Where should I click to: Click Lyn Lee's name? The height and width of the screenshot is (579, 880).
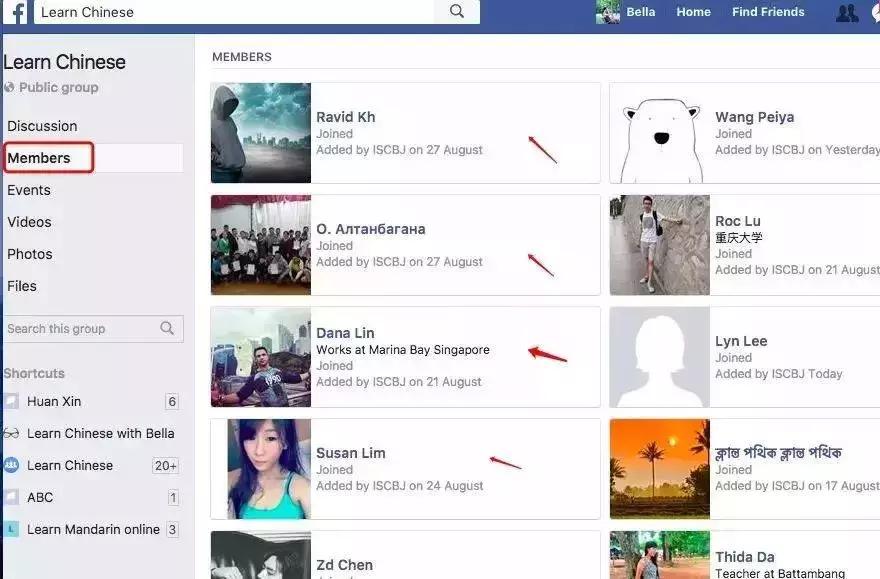coord(741,341)
